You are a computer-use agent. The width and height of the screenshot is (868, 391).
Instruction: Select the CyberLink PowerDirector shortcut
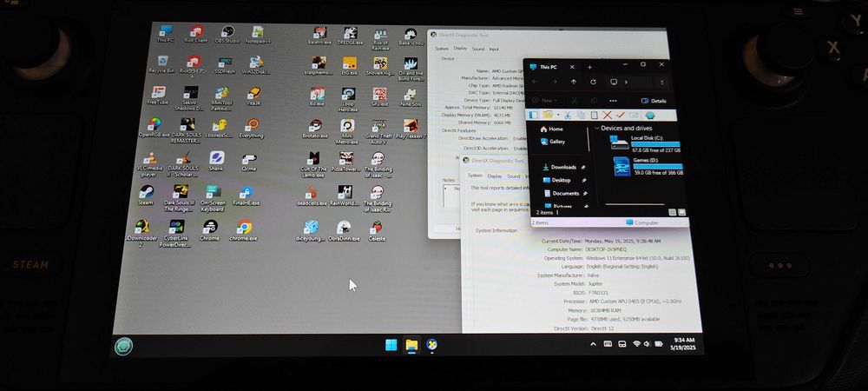click(175, 233)
